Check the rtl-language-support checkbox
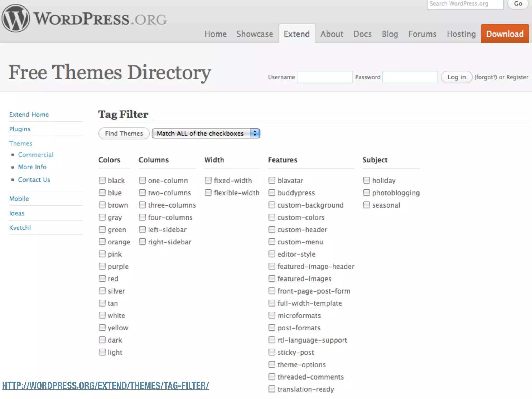The width and height of the screenshot is (532, 399). pyautogui.click(x=272, y=340)
